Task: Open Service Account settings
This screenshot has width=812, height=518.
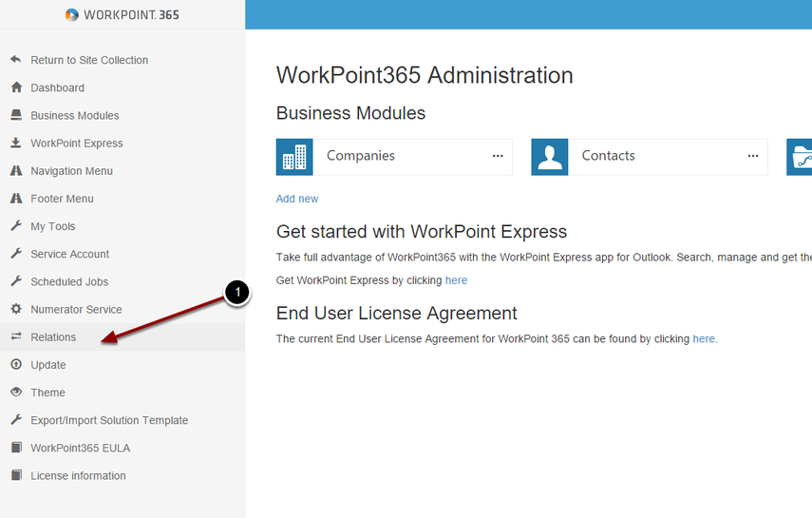Action: (x=70, y=254)
